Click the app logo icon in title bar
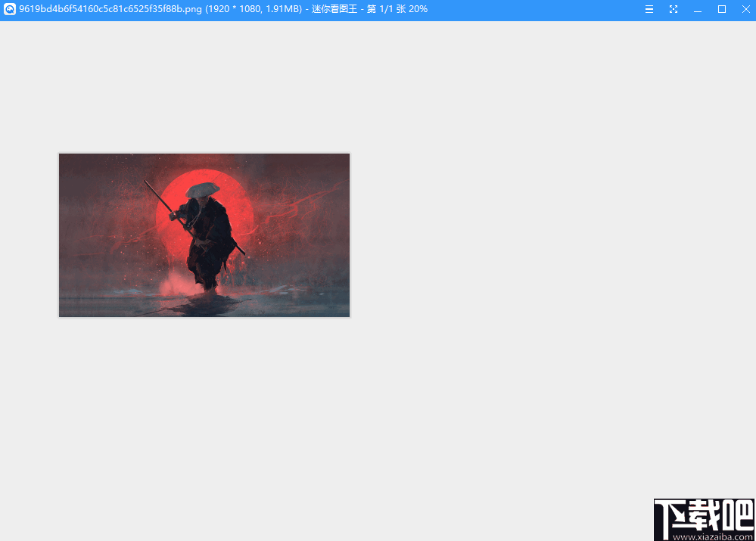This screenshot has width=756, height=541. (x=10, y=9)
